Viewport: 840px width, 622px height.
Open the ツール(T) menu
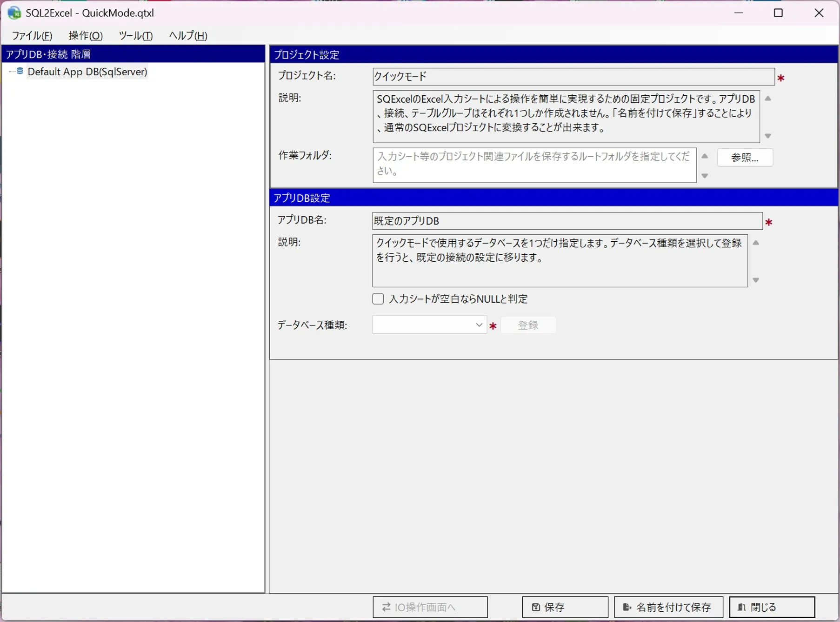click(x=135, y=36)
